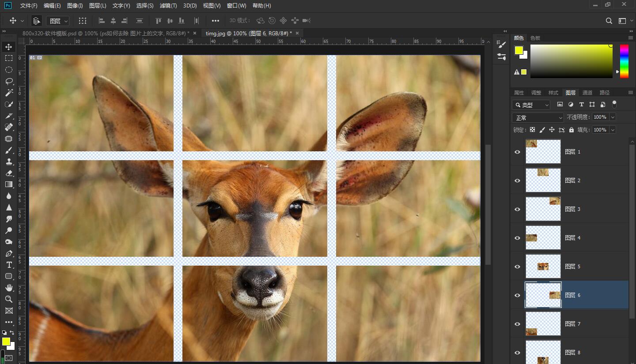
Task: Click the yellow foreground color swatch in toolbar
Action: coord(6,341)
